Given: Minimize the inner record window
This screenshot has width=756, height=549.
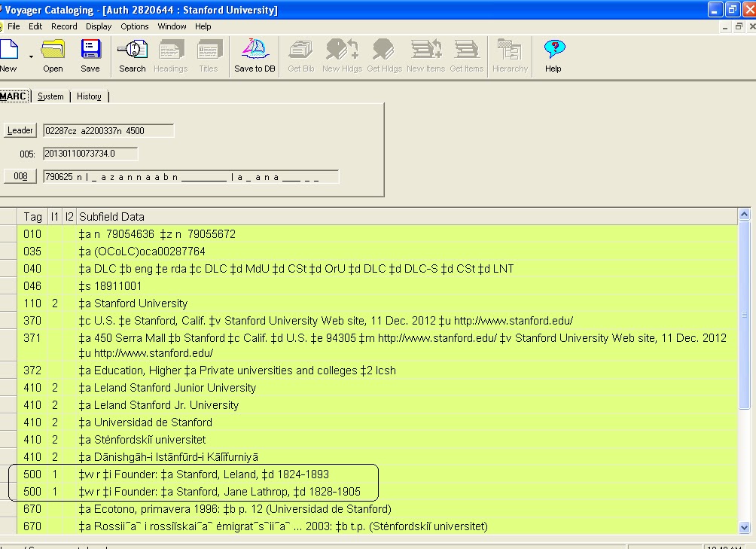Looking at the screenshot, I should pyautogui.click(x=725, y=27).
